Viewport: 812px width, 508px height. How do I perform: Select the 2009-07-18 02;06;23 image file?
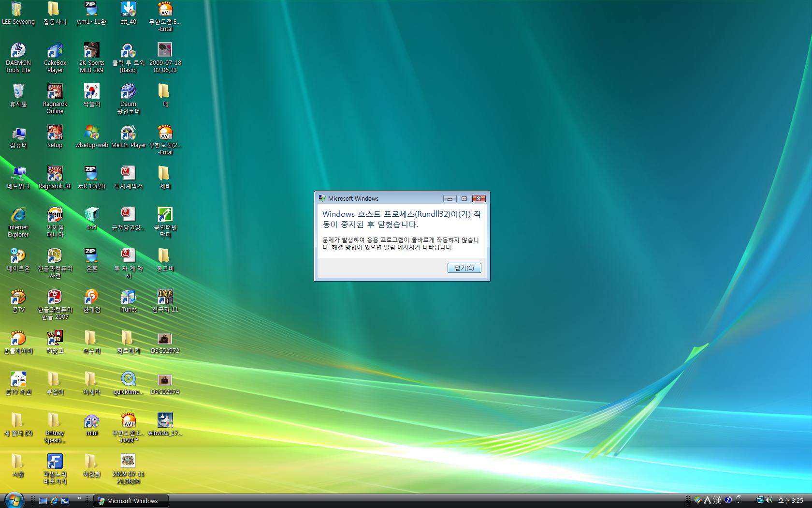pos(165,58)
